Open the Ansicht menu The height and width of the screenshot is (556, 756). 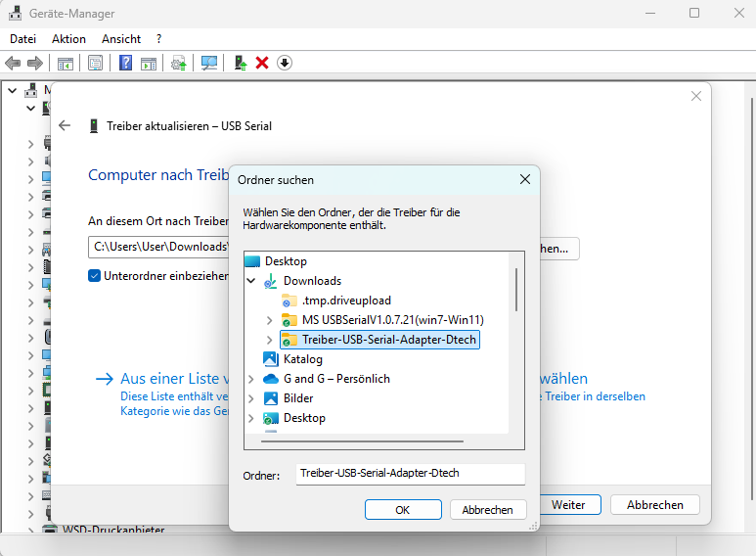click(x=121, y=39)
